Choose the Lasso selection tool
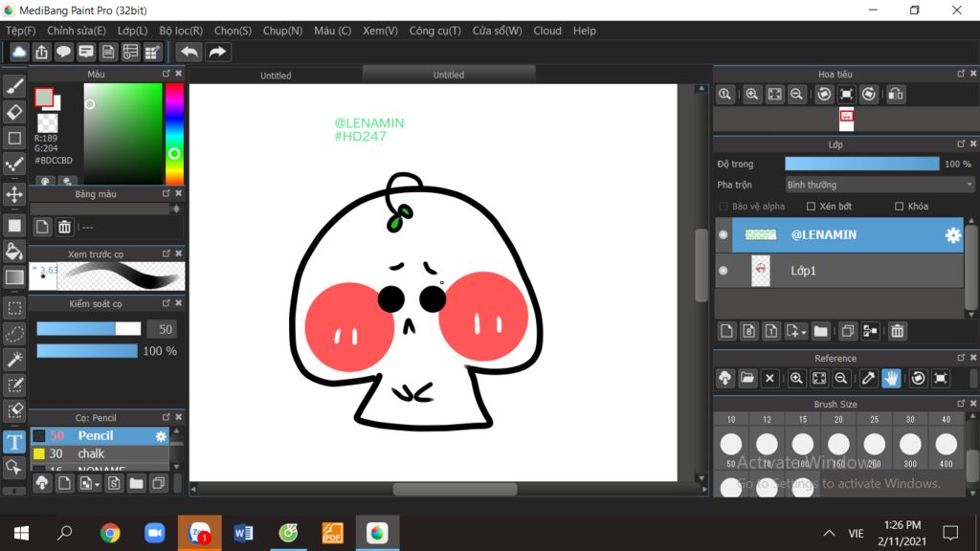980x551 pixels. pos(14,334)
